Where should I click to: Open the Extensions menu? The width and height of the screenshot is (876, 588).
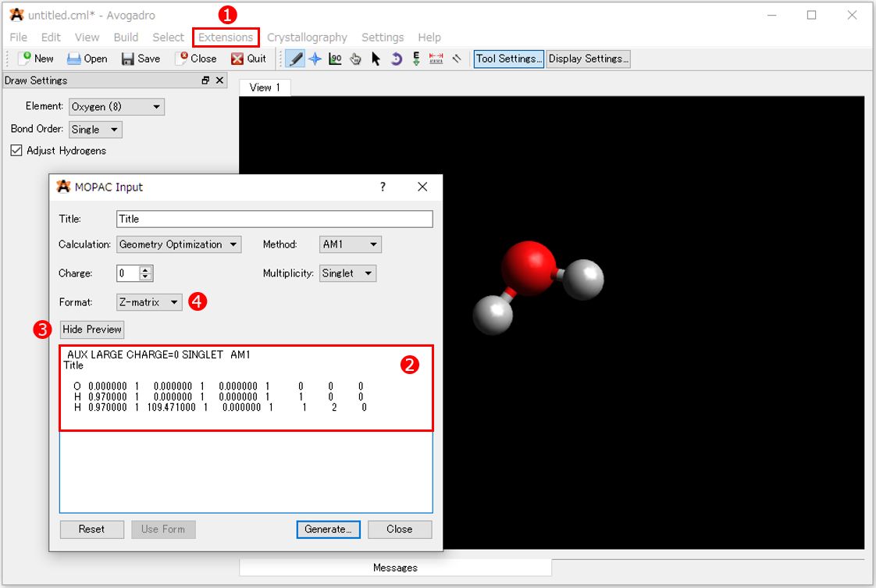point(225,37)
